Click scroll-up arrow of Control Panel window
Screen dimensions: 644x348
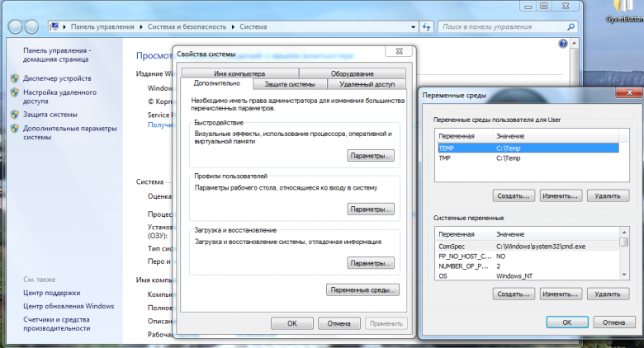[574, 43]
